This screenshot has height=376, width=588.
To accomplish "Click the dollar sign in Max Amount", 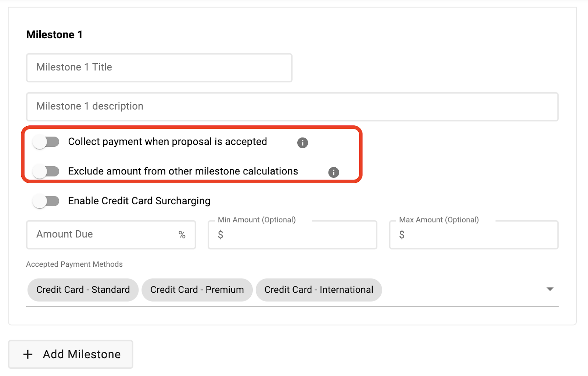I will [x=402, y=235].
